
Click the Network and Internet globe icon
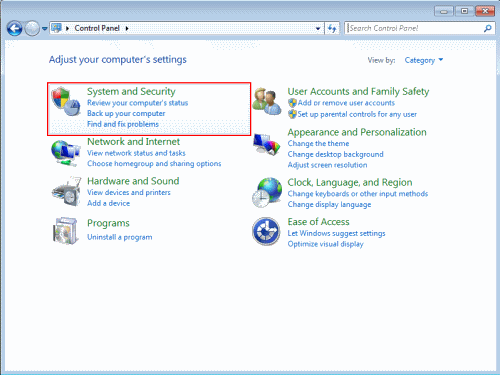click(66, 153)
